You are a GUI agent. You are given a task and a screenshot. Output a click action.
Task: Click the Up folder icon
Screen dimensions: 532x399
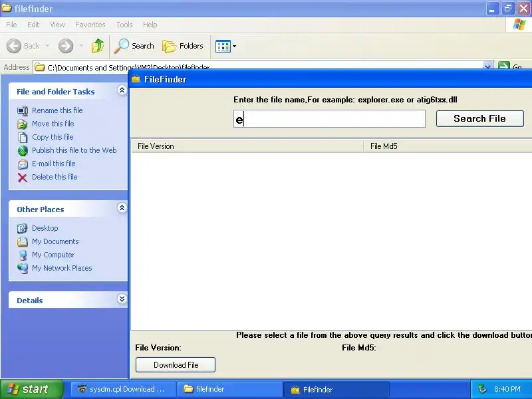98,46
